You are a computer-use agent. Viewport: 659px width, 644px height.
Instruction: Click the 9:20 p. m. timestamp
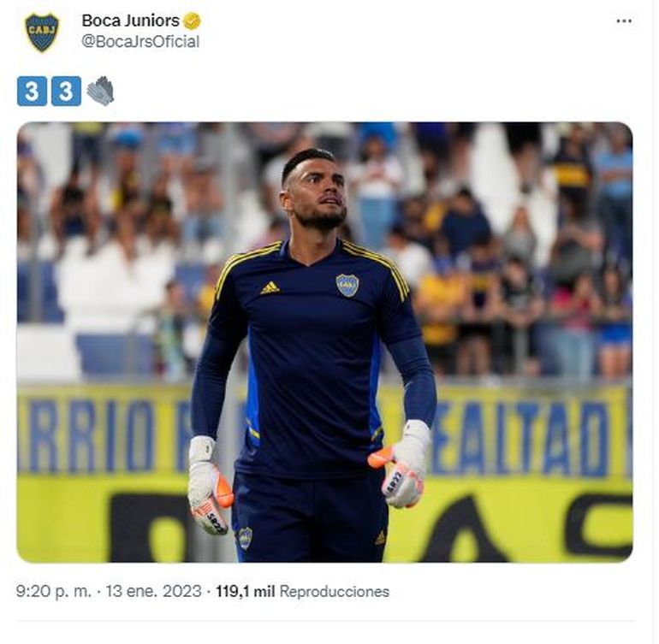coord(53,592)
